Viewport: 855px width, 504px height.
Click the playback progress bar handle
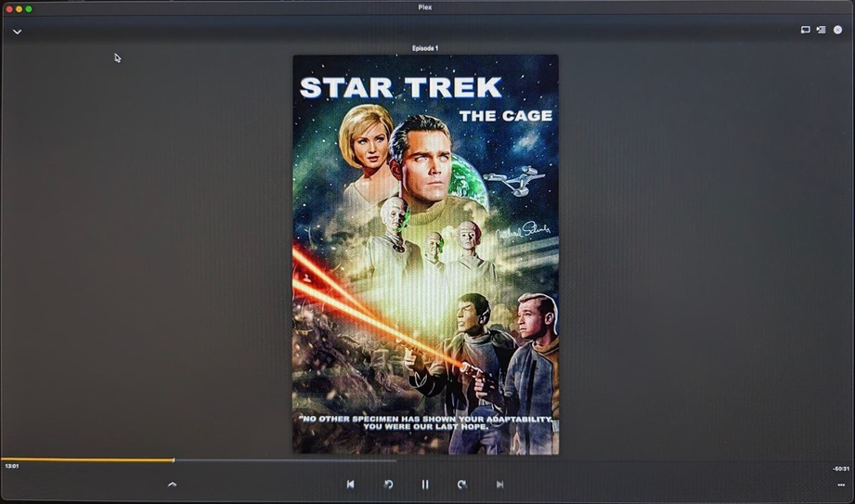click(x=174, y=460)
